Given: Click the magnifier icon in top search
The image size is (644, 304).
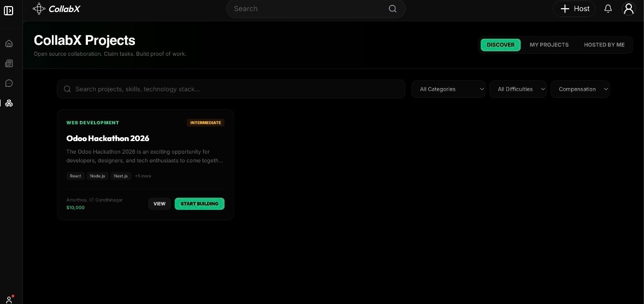Looking at the screenshot, I should click(393, 9).
